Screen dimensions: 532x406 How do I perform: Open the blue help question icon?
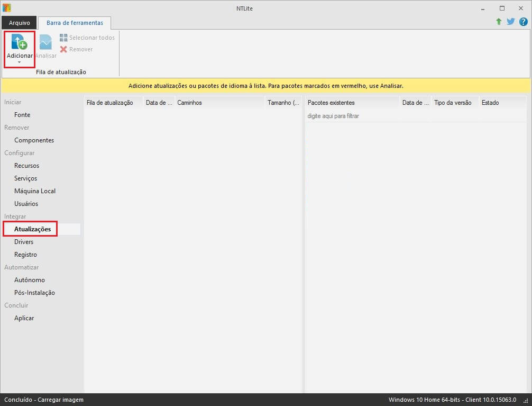click(523, 22)
